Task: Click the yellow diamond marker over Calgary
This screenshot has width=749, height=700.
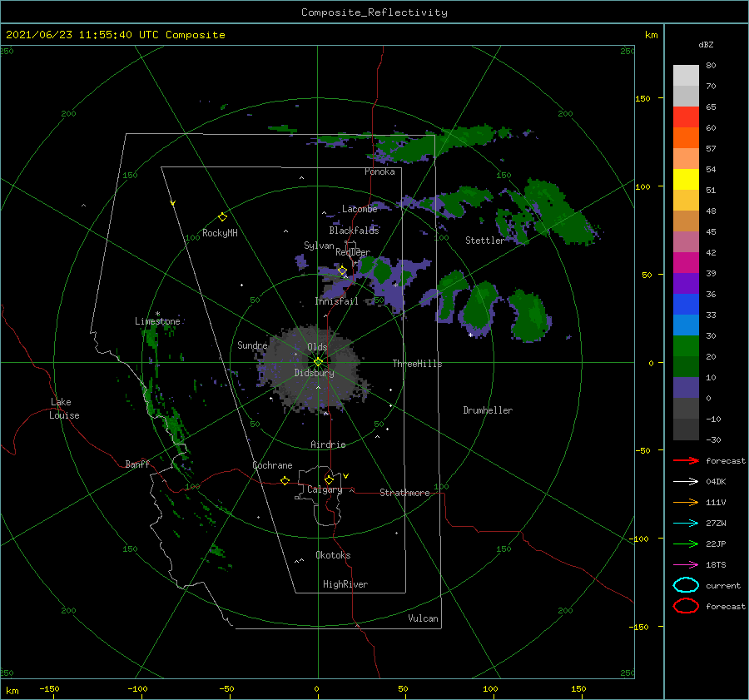Action: (329, 479)
